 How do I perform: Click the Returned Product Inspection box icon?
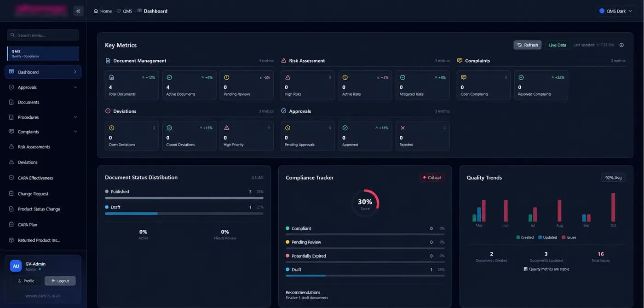click(x=11, y=240)
